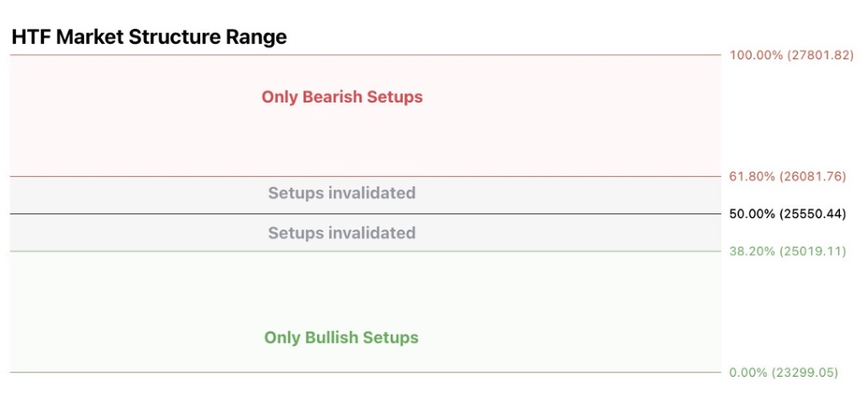Click the red 100% top boundary line
This screenshot has height=398, width=868.
(x=509, y=55)
